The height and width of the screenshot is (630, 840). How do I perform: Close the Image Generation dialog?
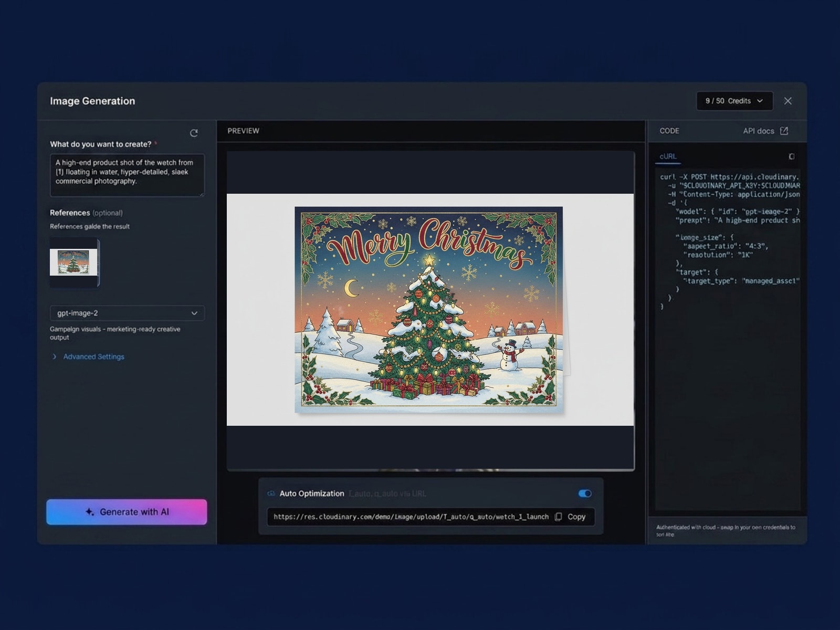pyautogui.click(x=787, y=101)
